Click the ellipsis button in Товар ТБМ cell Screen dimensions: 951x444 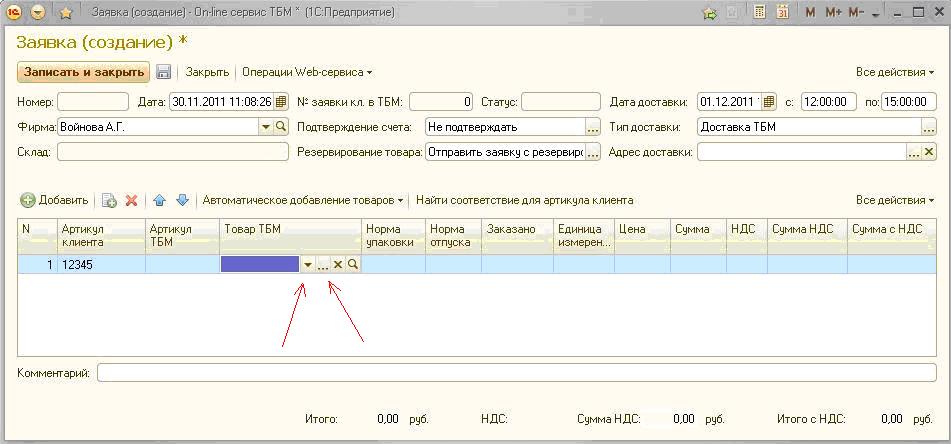pos(323,265)
